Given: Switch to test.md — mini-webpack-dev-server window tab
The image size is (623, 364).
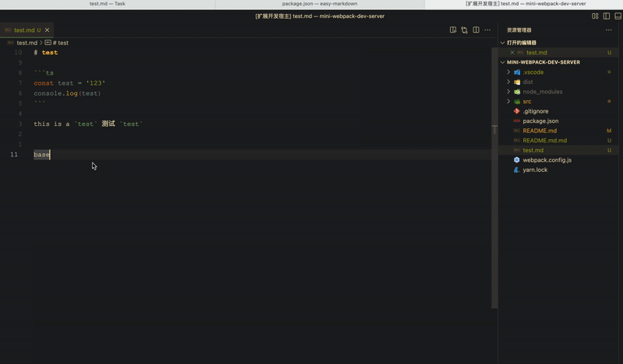Looking at the screenshot, I should click(x=525, y=4).
